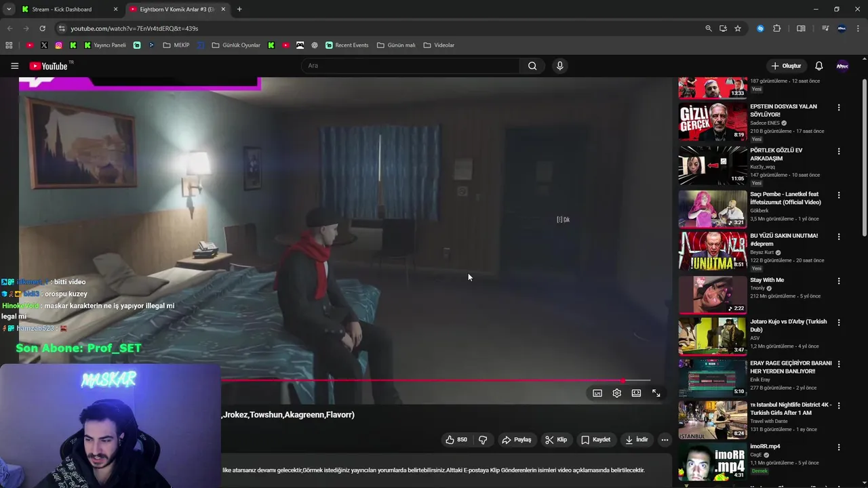Share the video with Paylaş
868x488 pixels.
[x=516, y=440]
